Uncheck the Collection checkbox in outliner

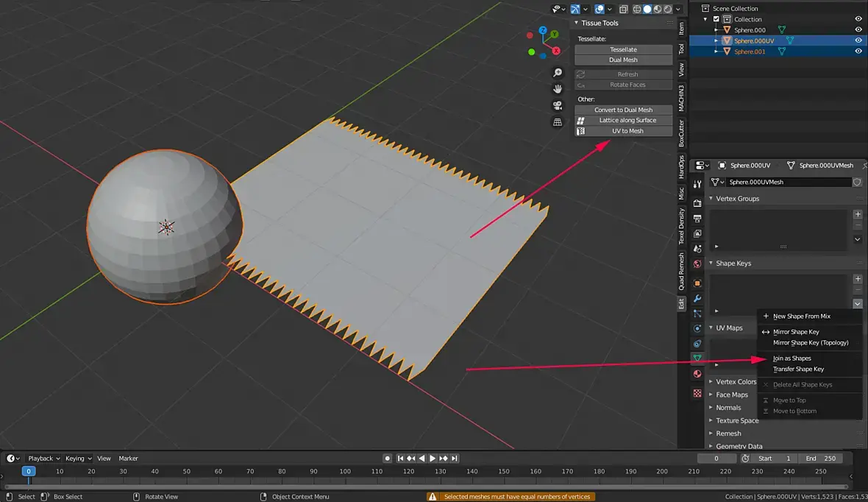coord(716,19)
